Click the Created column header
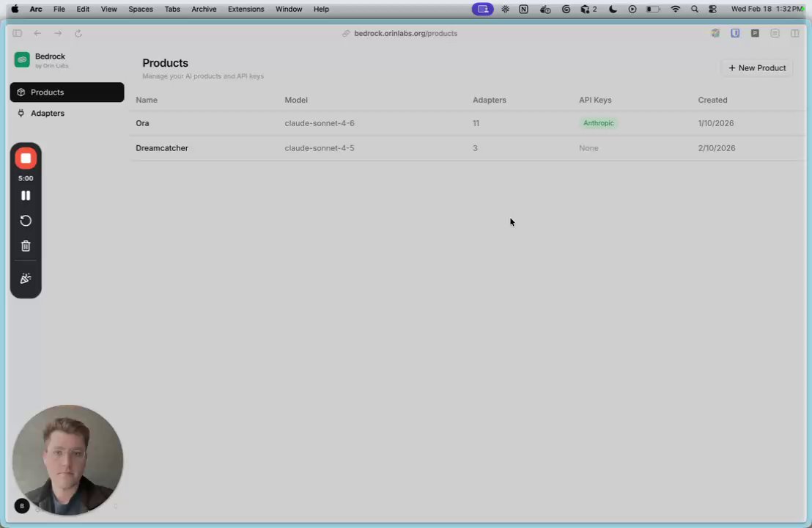The width and height of the screenshot is (812, 528). (712, 100)
